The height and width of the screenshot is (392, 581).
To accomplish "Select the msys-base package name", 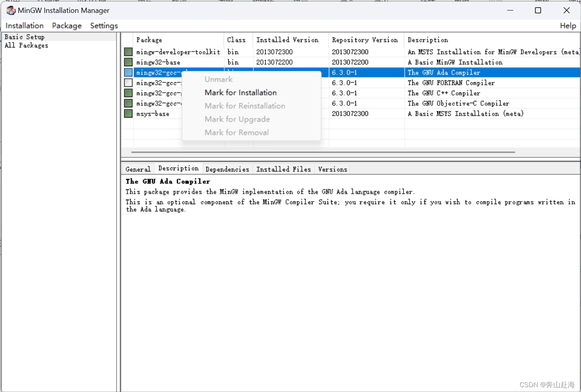I will pyautogui.click(x=153, y=114).
